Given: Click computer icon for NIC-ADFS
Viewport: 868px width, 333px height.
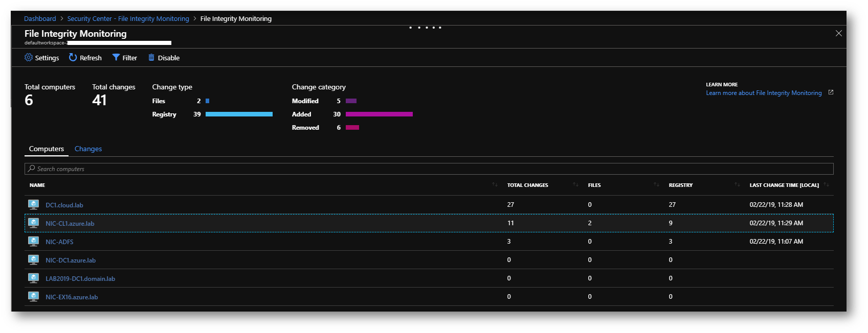Looking at the screenshot, I should 34,242.
